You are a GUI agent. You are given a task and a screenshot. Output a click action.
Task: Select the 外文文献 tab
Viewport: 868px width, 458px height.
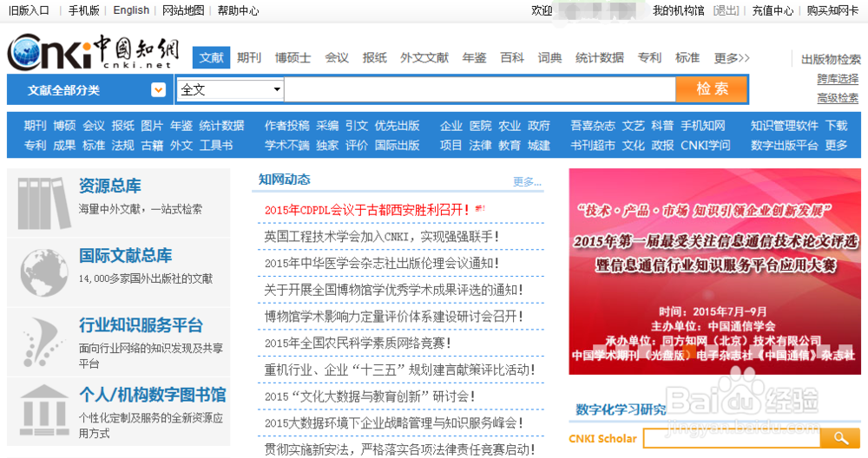(424, 57)
